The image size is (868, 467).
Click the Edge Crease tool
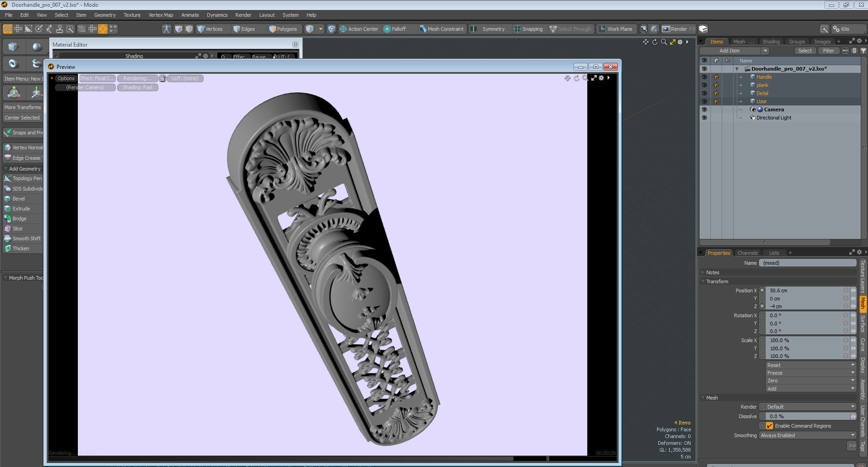(23, 158)
